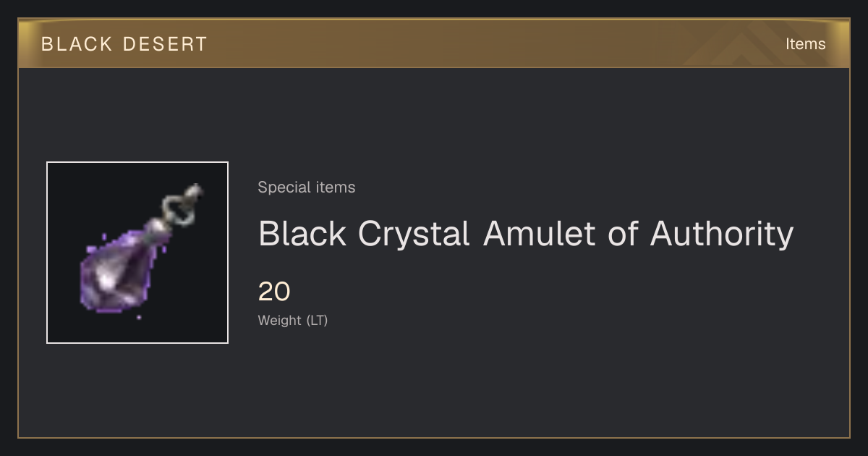Click the word DESERT in the header logo
Viewport: 868px width, 456px height.
click(166, 44)
